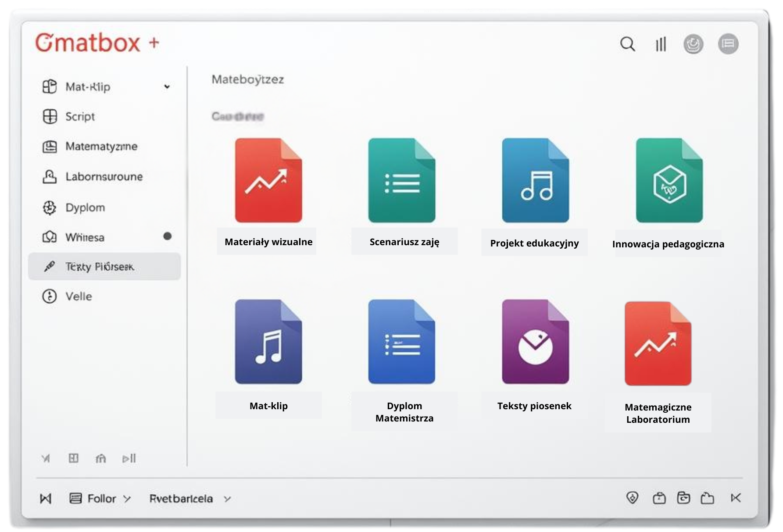Click the collapse arrow at bottom-right corner
This screenshot has width=783, height=532.
tap(736, 498)
